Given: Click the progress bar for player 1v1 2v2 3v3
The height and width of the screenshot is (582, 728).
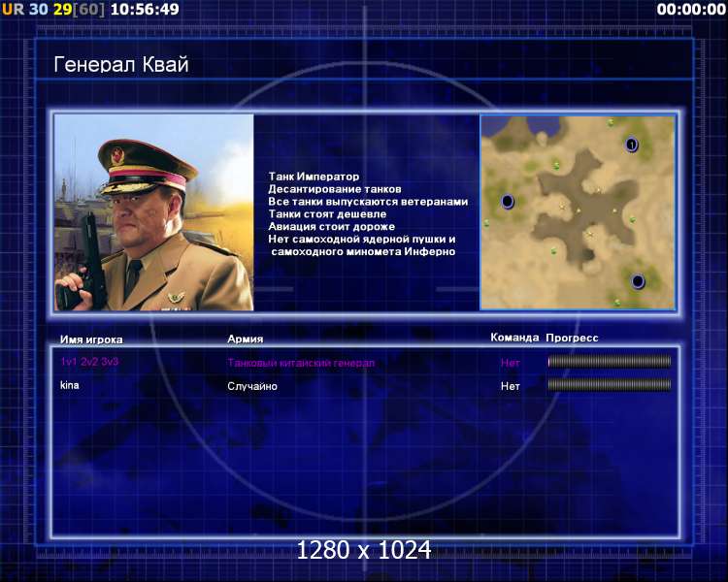Looking at the screenshot, I should coord(610,362).
